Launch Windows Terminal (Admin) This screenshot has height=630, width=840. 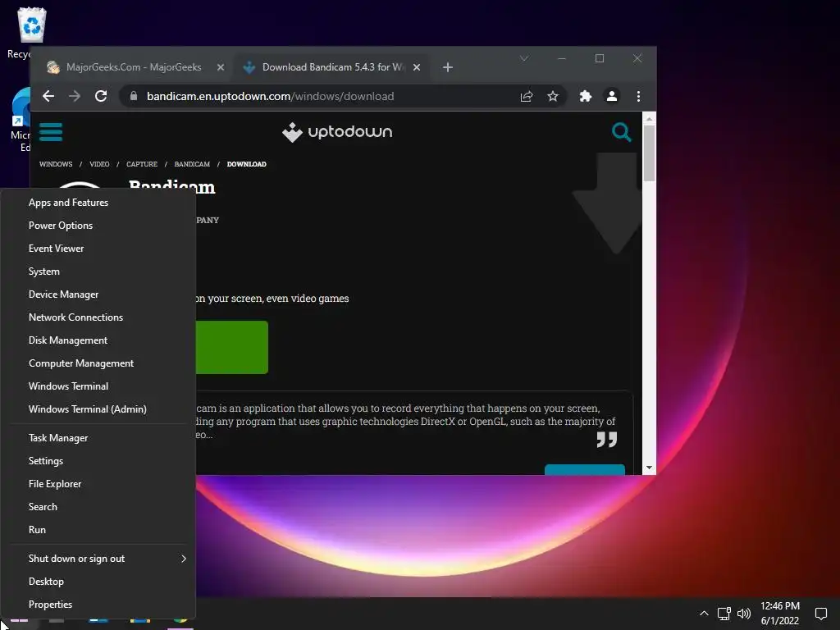[x=98, y=409]
